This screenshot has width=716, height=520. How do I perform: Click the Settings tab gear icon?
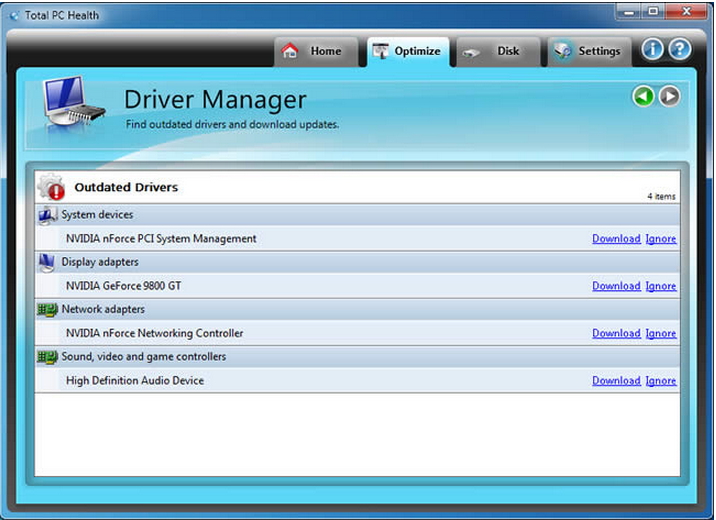563,51
